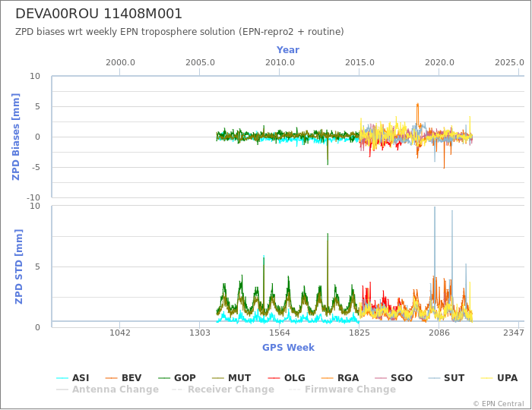
Task: Click the olive MUT line marker
Action: point(218,378)
